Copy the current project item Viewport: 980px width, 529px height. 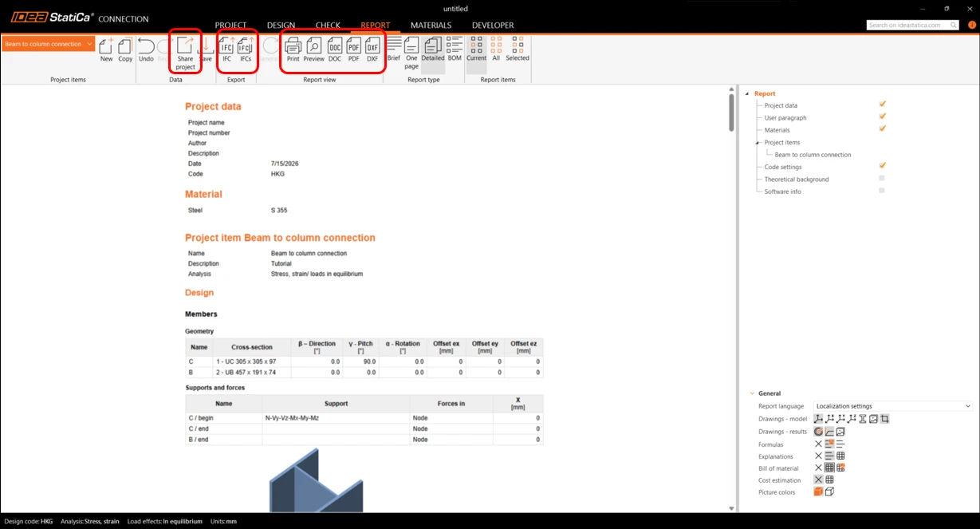click(125, 49)
